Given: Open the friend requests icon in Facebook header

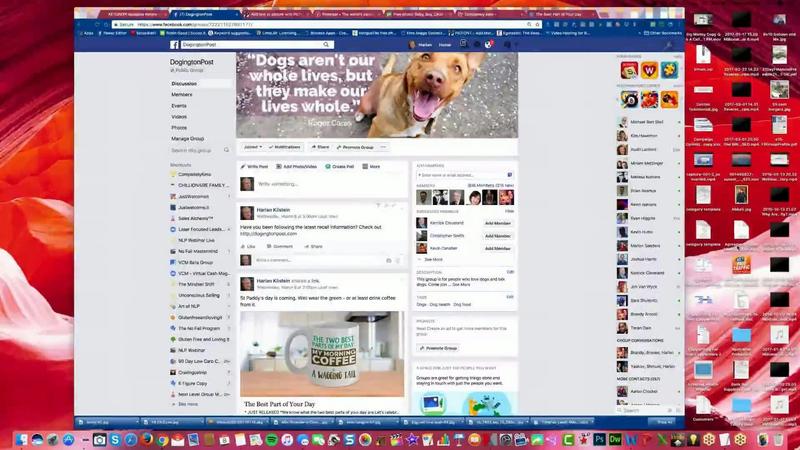Looking at the screenshot, I should coord(463,44).
